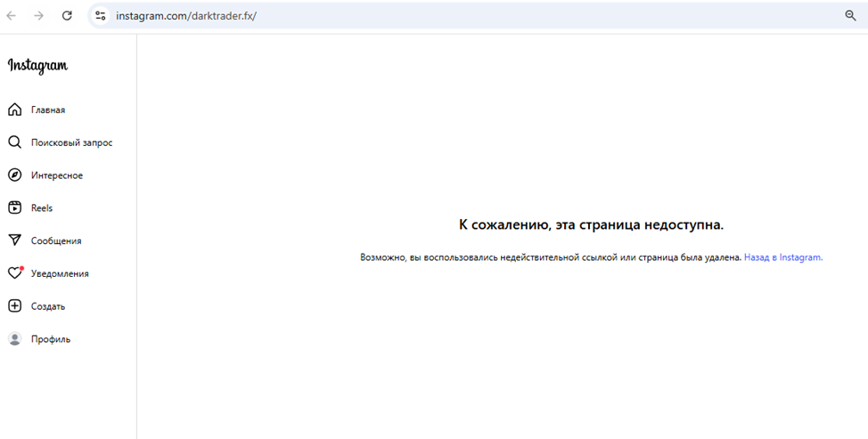Open Профиль in the sidebar
The height and width of the screenshot is (439, 868).
coord(51,339)
